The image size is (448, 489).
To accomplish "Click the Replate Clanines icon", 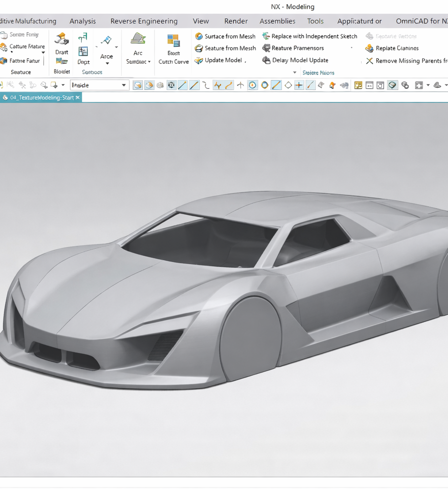I will point(369,48).
